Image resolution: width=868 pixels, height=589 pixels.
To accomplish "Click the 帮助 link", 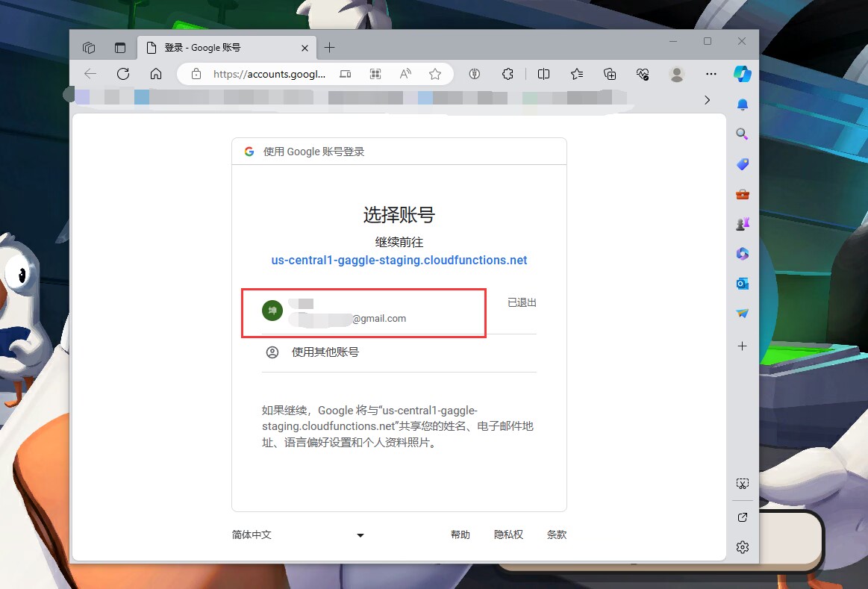I will [x=460, y=535].
